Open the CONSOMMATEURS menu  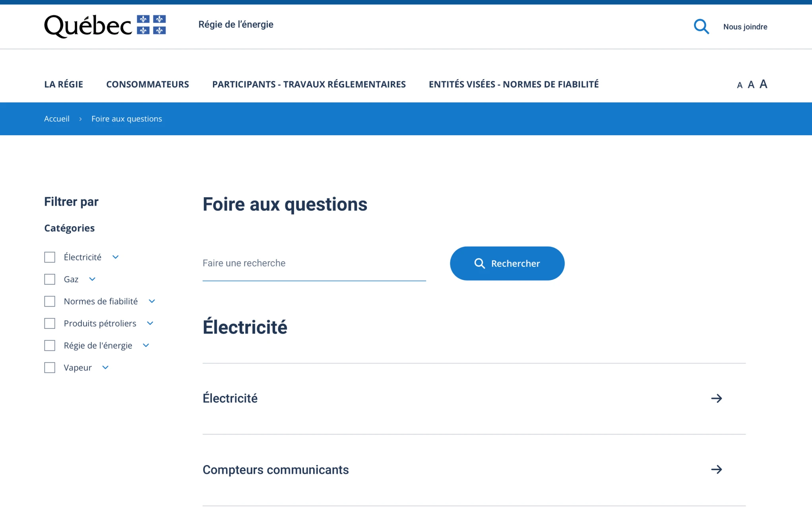147,84
